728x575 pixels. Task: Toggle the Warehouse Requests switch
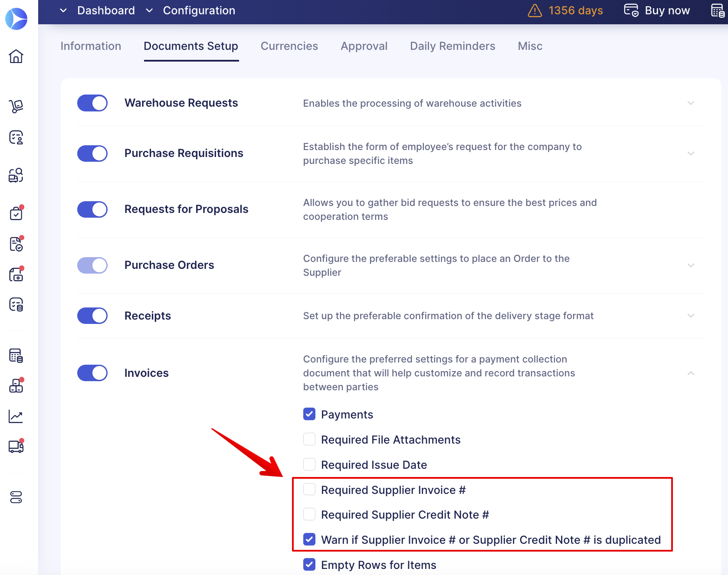(92, 103)
